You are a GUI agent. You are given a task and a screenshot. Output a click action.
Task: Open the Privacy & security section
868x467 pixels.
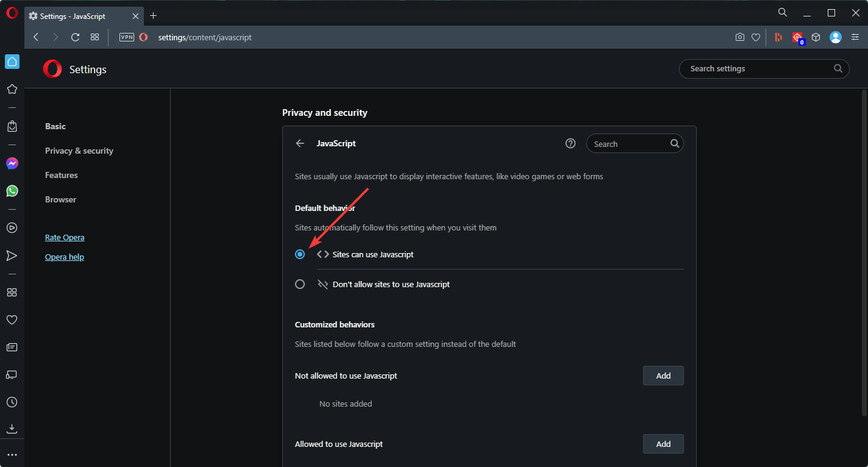click(x=79, y=151)
